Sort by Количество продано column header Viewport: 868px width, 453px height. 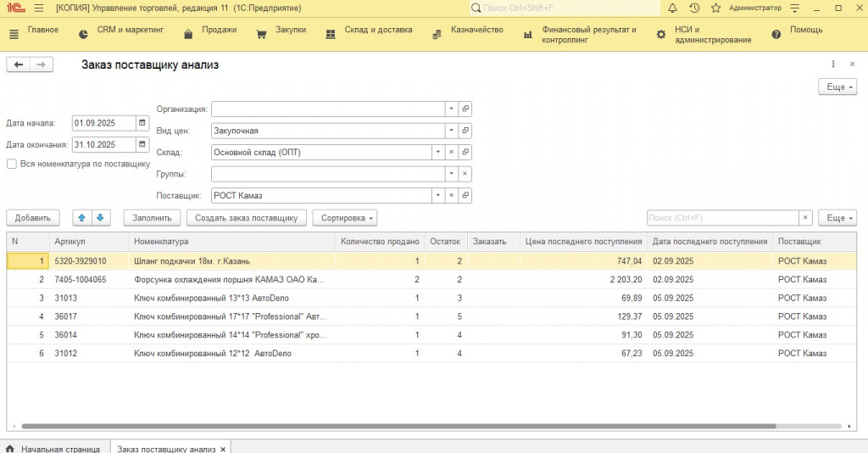pos(380,242)
